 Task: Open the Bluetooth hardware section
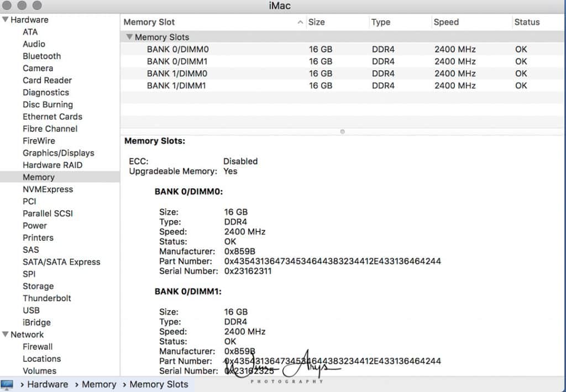(41, 56)
